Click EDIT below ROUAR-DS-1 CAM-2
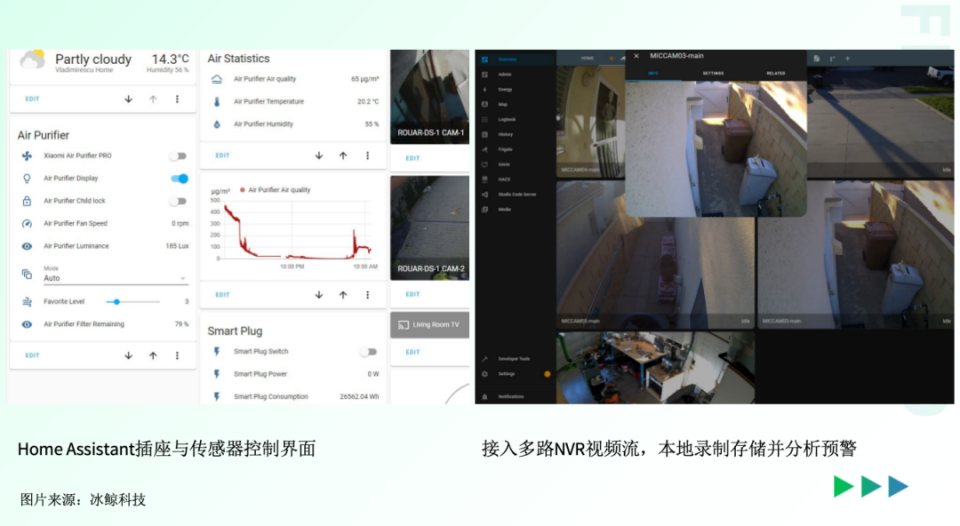 [x=413, y=295]
